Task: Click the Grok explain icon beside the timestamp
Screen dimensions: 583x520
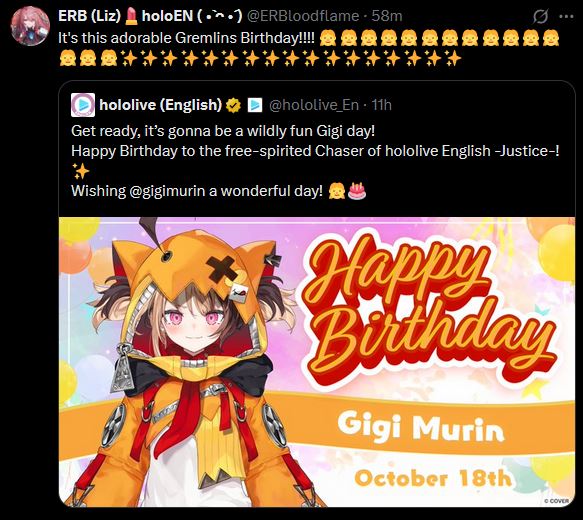Action: 540,17
